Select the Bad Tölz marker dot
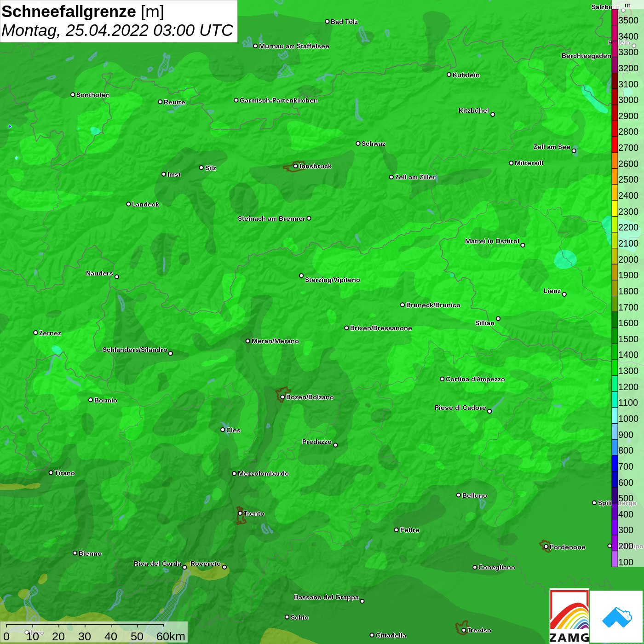This screenshot has width=644, height=644. click(x=327, y=22)
